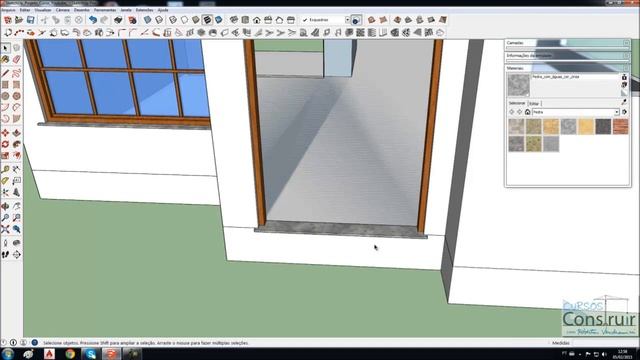640x360 pixels.
Task: Open the Editar menu
Action: tap(25, 10)
